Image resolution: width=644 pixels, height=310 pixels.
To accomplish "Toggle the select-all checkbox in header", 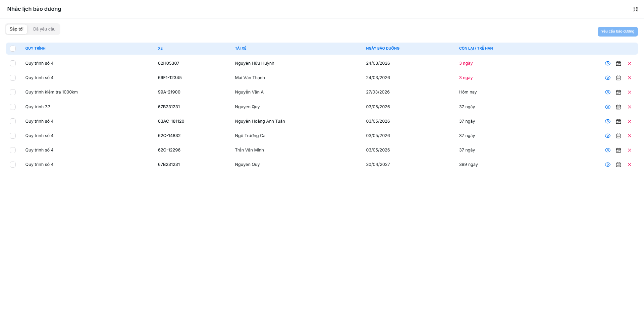I will tap(13, 49).
